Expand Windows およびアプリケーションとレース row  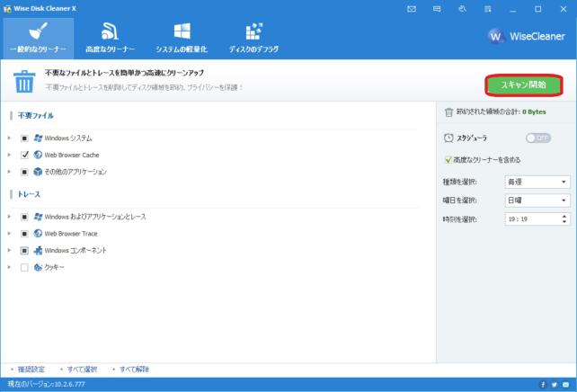[9, 217]
